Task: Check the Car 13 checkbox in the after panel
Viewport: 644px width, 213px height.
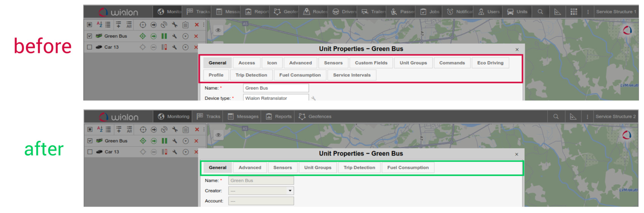Action: [x=90, y=152]
